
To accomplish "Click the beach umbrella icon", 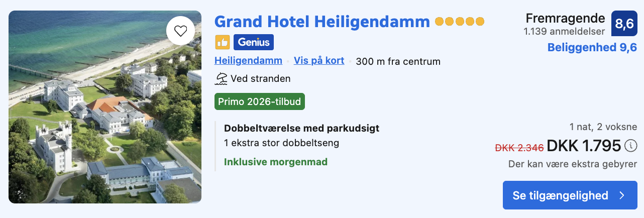I will [x=221, y=78].
